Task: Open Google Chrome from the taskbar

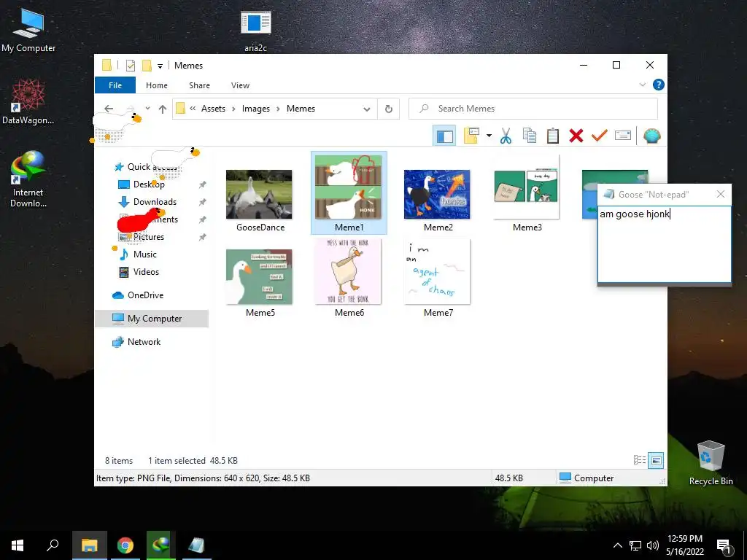Action: [125, 545]
